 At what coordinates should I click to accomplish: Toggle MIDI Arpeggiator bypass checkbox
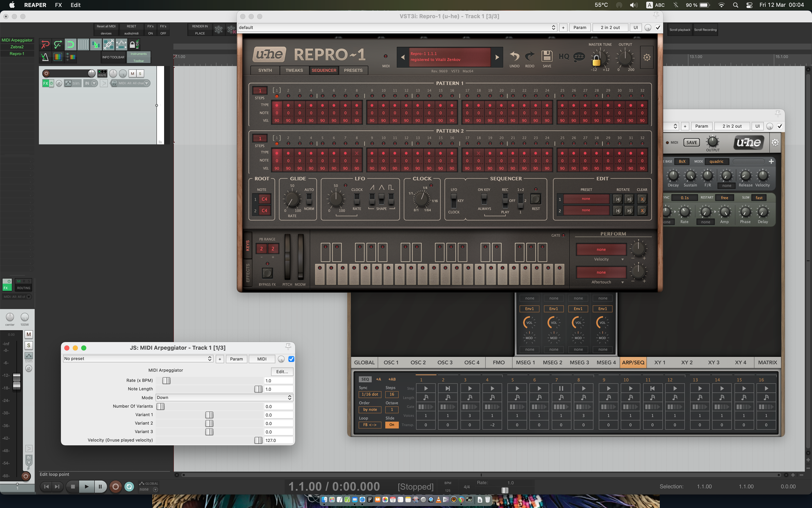[x=291, y=359]
